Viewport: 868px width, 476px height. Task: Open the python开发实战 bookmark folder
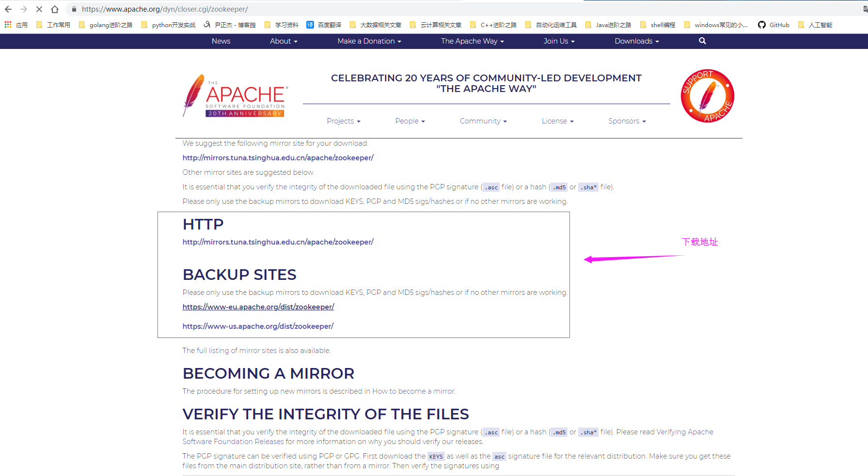168,25
